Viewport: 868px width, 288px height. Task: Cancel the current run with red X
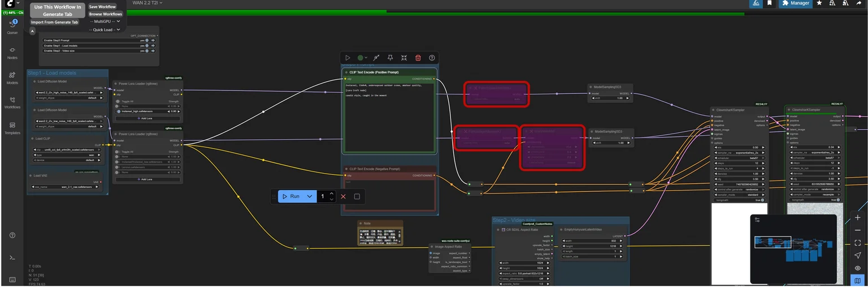coord(343,196)
